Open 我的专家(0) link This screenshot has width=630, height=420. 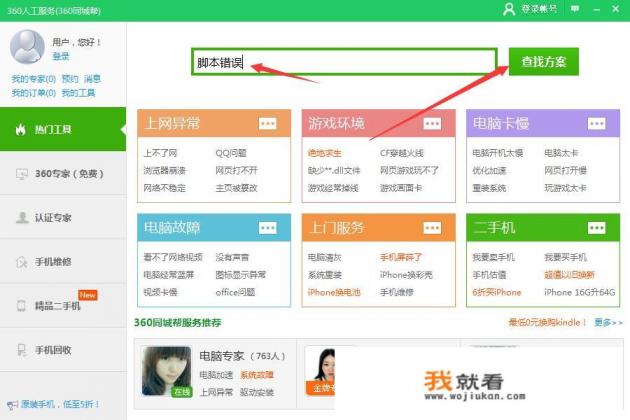(x=33, y=79)
